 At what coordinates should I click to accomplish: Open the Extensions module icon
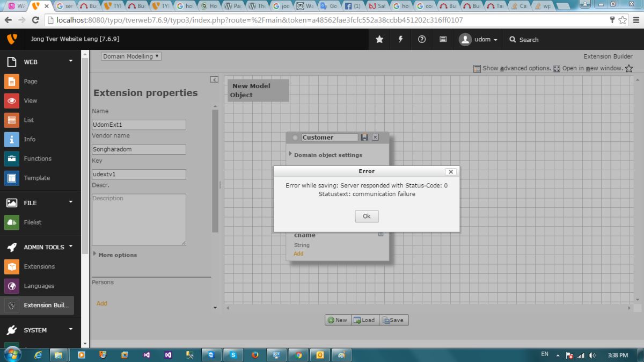[11, 266]
